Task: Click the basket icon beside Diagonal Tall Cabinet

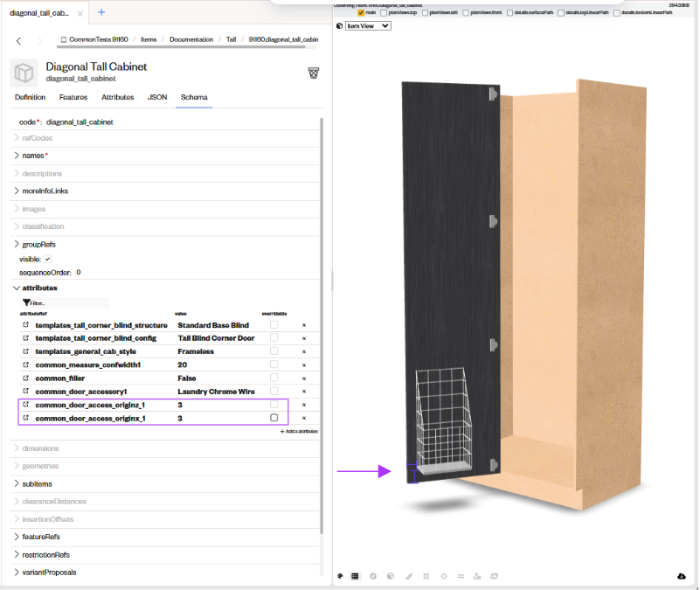Action: [x=314, y=73]
